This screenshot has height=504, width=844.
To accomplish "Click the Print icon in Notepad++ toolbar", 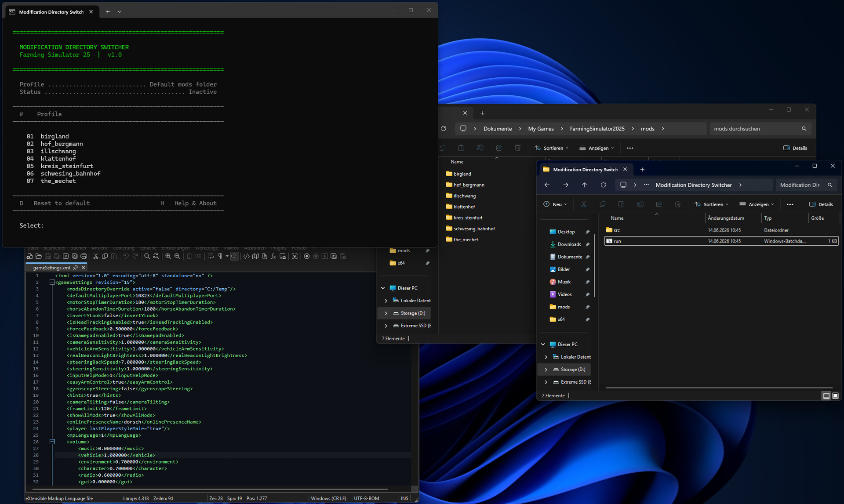I will pos(84,256).
